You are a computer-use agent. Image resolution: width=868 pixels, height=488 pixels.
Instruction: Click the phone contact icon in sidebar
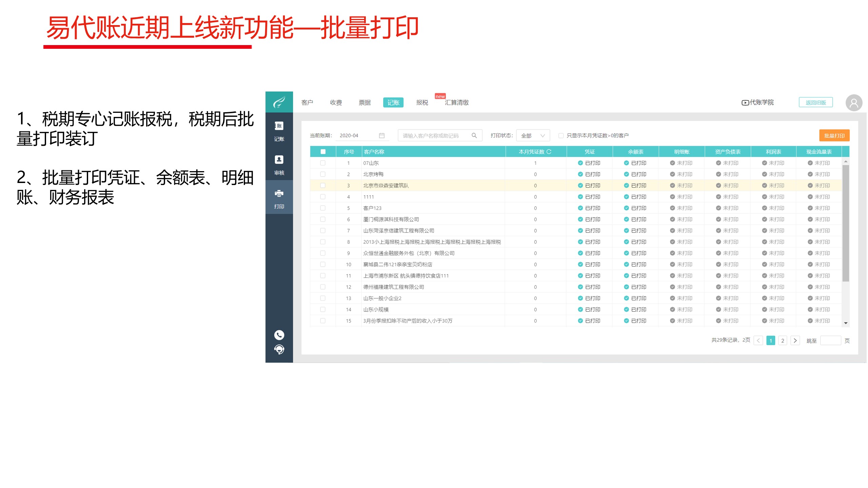click(x=279, y=335)
